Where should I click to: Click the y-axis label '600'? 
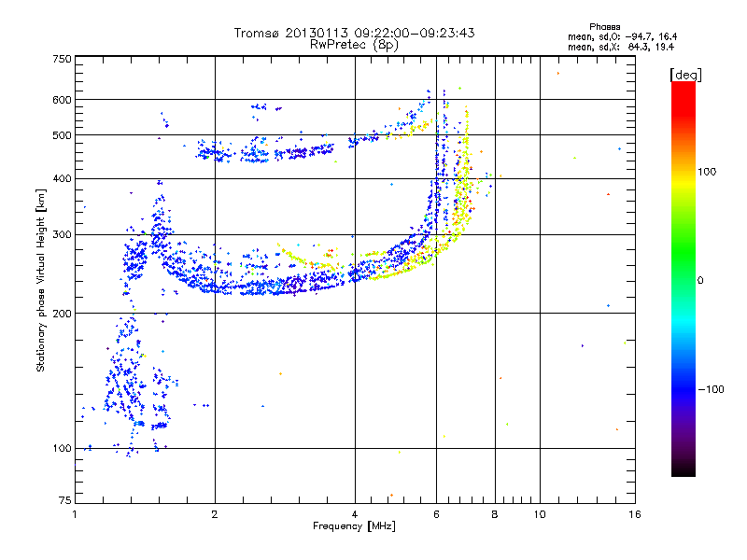pos(62,100)
